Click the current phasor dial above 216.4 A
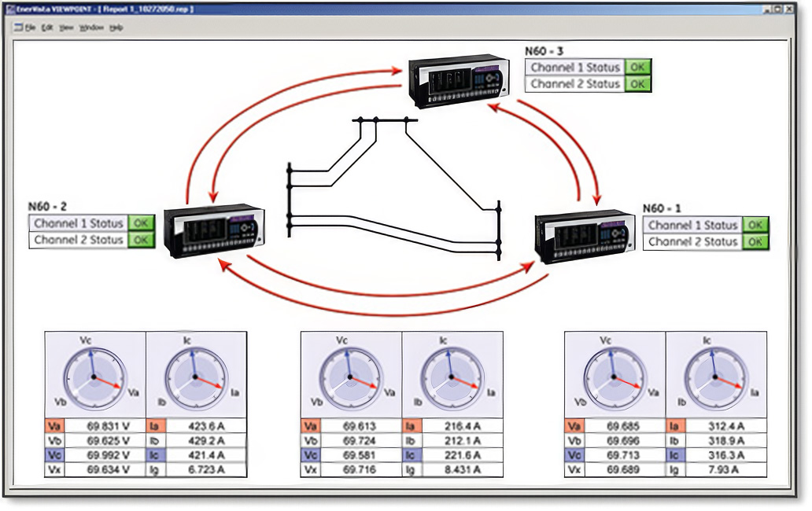This screenshot has width=812, height=511. tap(452, 379)
